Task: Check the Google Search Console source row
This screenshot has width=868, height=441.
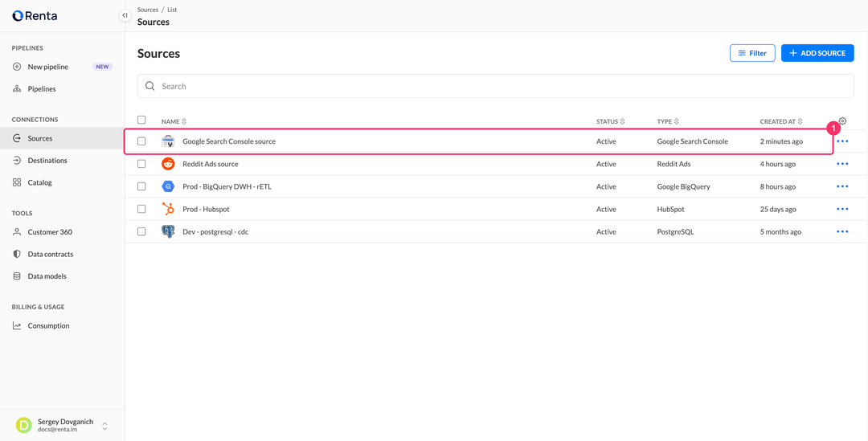Action: pos(141,141)
